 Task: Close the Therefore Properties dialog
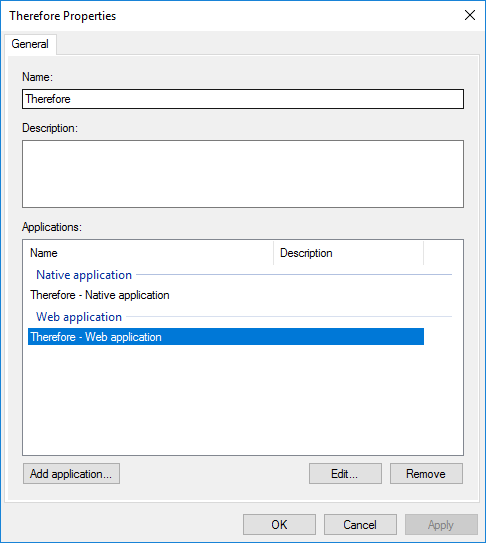pyautogui.click(x=470, y=15)
